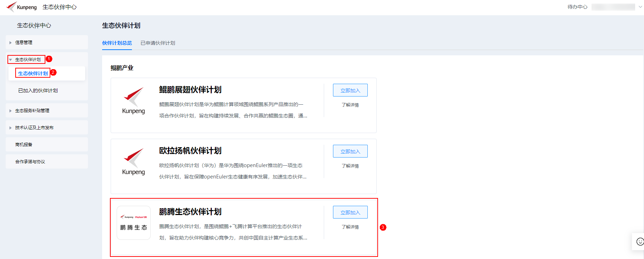Click the Kunpeng logo in the header
This screenshot has width=644, height=259.
(x=21, y=7)
